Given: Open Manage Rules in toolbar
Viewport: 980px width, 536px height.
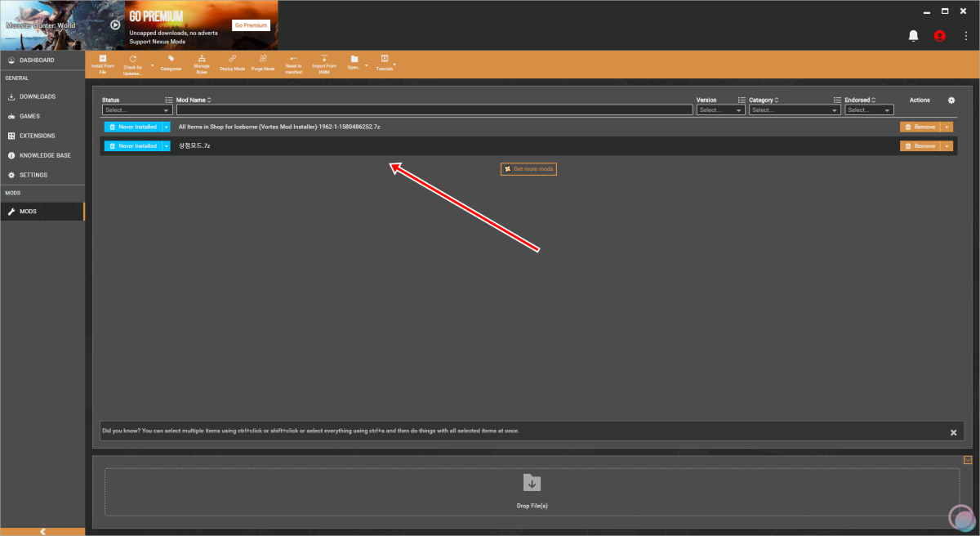Looking at the screenshot, I should pyautogui.click(x=202, y=59).
